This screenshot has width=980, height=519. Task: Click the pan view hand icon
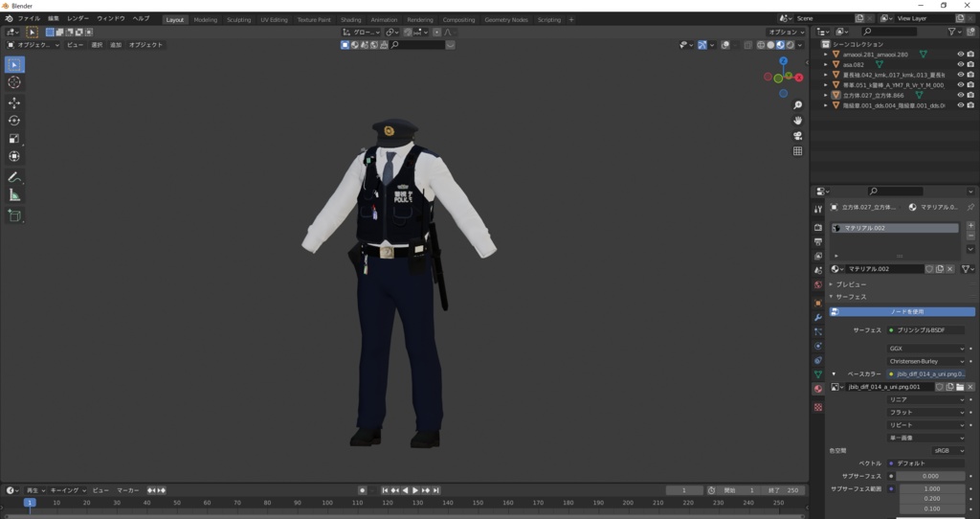point(797,120)
